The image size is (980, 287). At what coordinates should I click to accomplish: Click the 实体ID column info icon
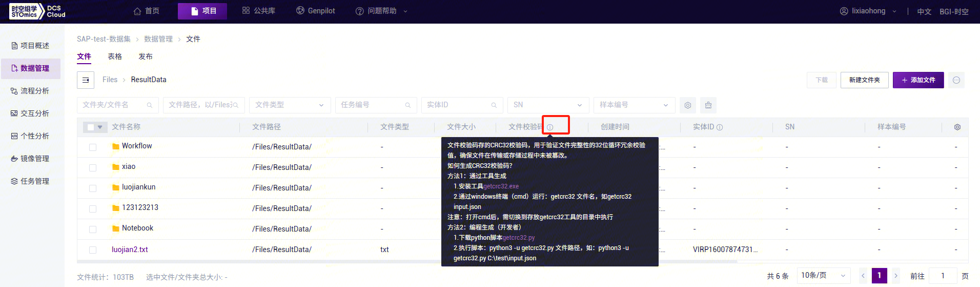(720, 127)
